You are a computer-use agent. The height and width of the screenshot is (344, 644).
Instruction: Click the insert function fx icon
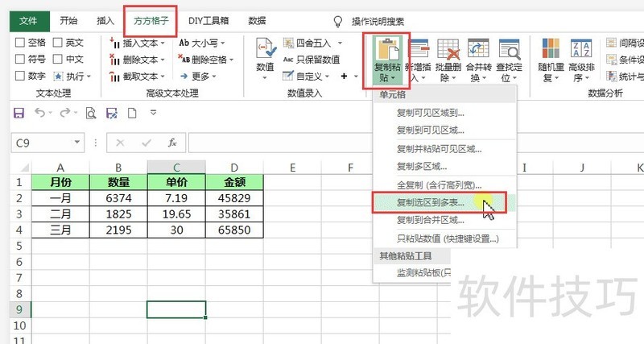172,143
